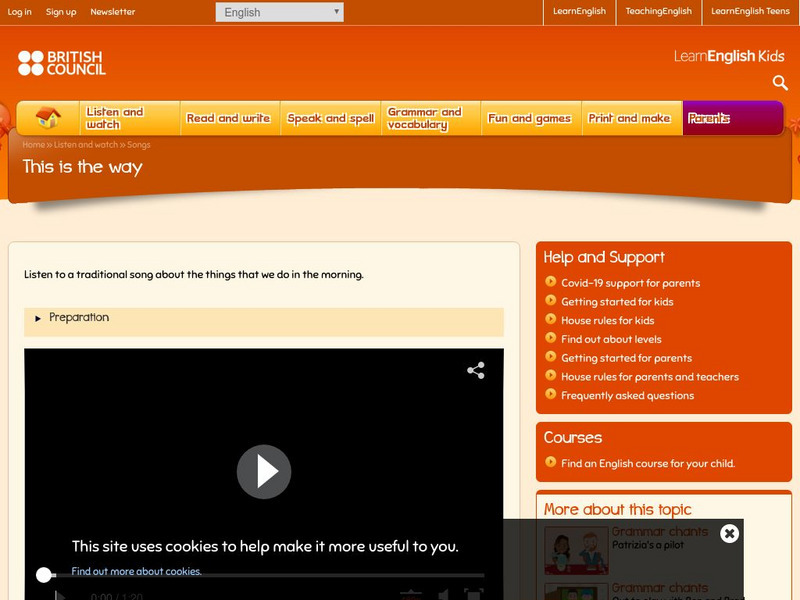Select the search magnifier icon
Screen dimensions: 800x600
780,83
